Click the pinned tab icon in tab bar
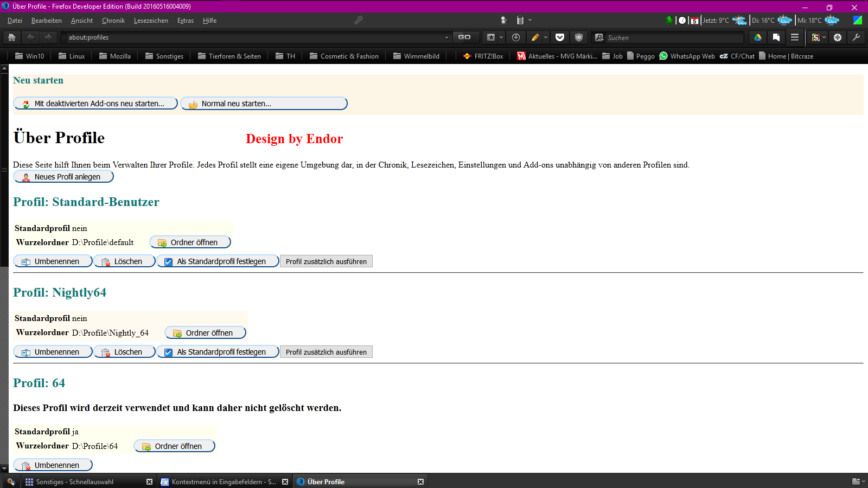Image resolution: width=868 pixels, height=488 pixels. 10,481
